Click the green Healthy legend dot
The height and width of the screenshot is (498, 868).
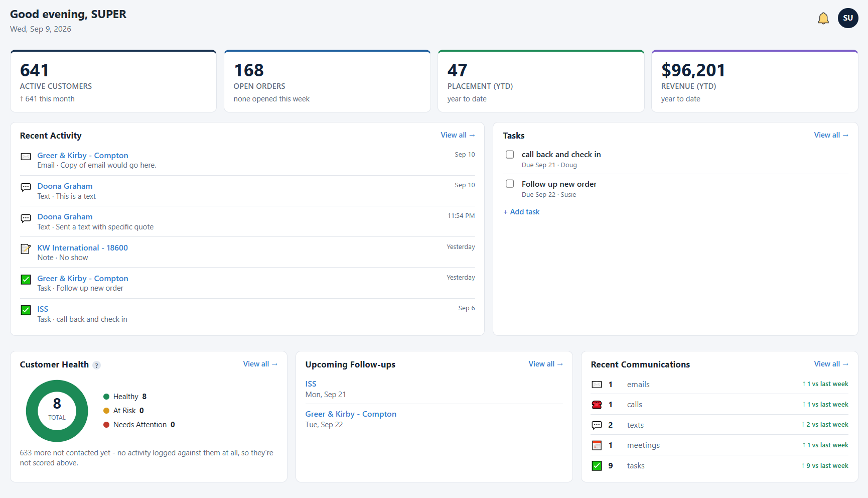pos(106,397)
